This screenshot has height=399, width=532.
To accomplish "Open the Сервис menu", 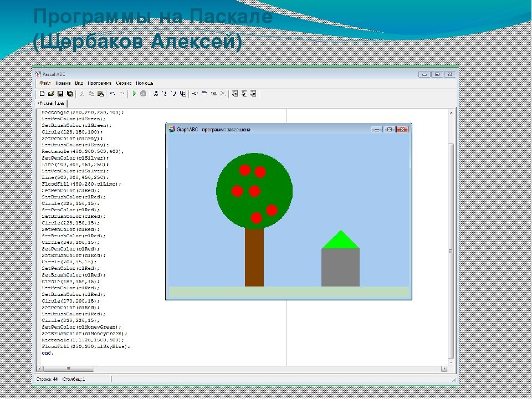I will coord(124,83).
